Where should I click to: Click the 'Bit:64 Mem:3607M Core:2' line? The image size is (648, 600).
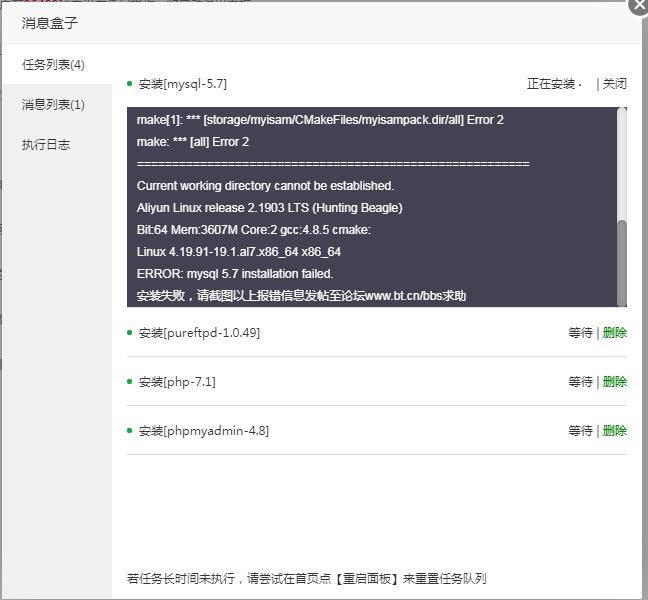[x=254, y=230]
